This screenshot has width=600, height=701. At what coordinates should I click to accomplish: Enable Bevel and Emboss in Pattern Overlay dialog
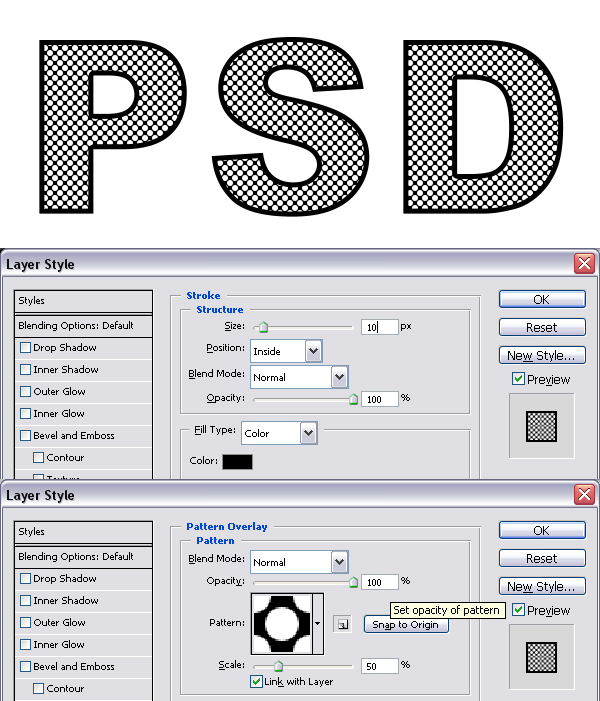click(x=25, y=666)
